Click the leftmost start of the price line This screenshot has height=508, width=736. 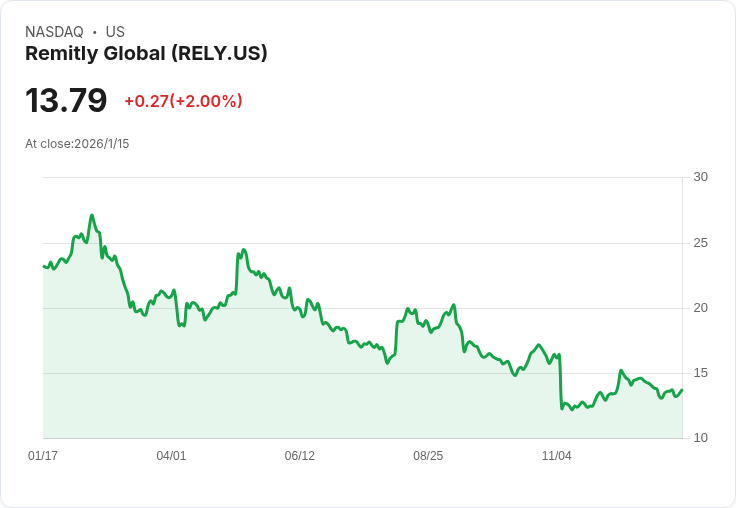(44, 266)
